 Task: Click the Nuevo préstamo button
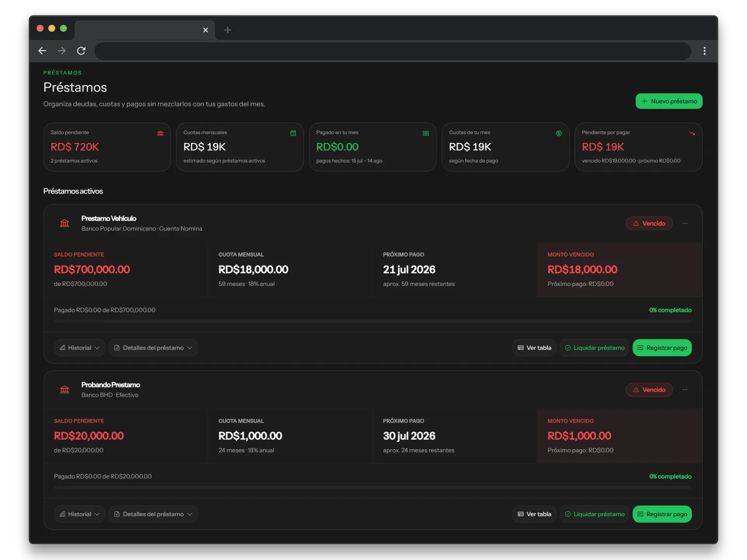coord(669,101)
